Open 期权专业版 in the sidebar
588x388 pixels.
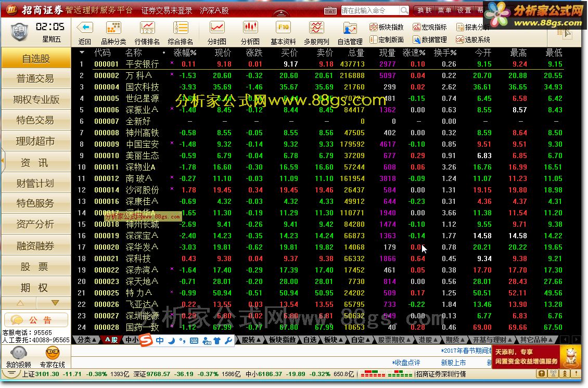click(x=36, y=100)
